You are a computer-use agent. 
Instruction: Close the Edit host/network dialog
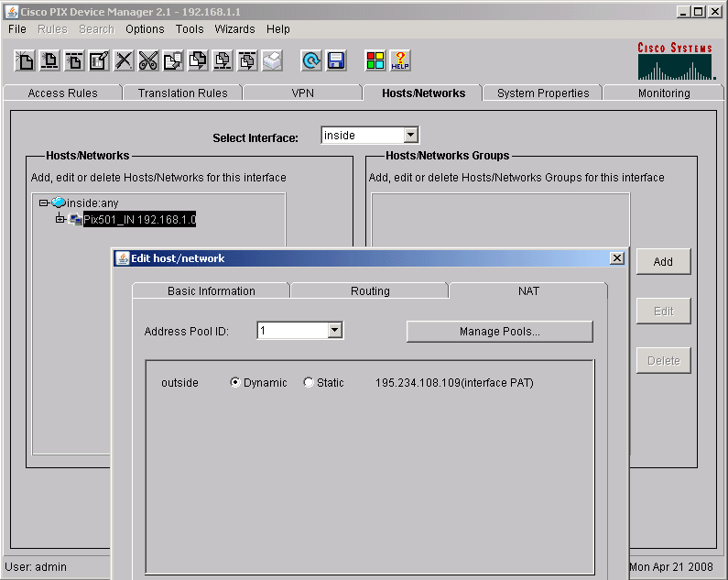click(x=616, y=258)
